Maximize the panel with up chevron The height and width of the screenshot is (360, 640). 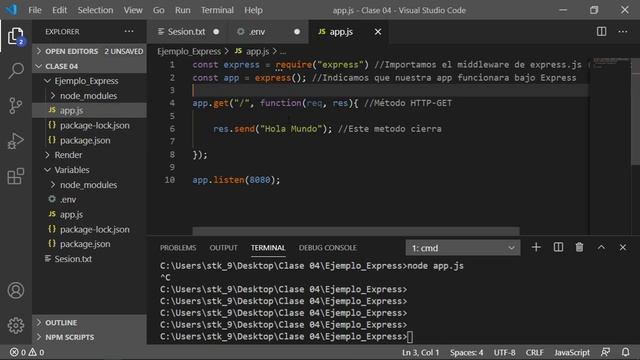coord(601,247)
